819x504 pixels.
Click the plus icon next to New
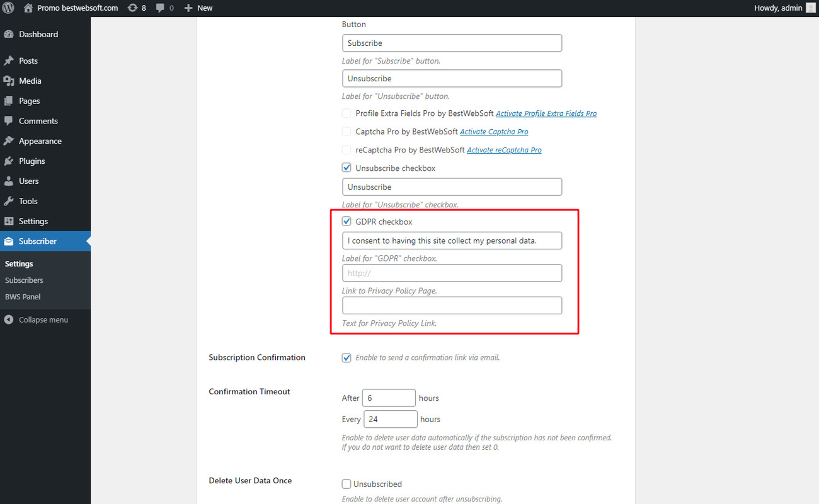coord(188,8)
